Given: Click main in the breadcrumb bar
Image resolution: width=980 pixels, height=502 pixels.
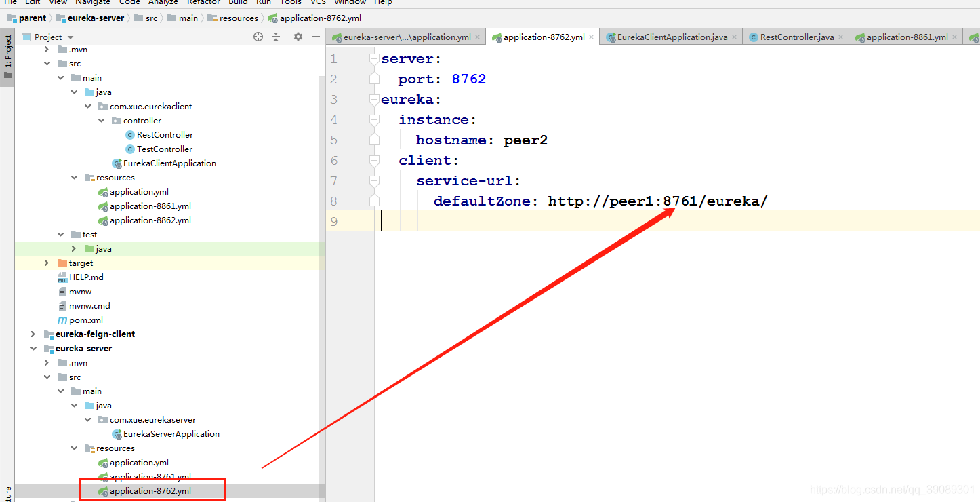Looking at the screenshot, I should tap(182, 18).
